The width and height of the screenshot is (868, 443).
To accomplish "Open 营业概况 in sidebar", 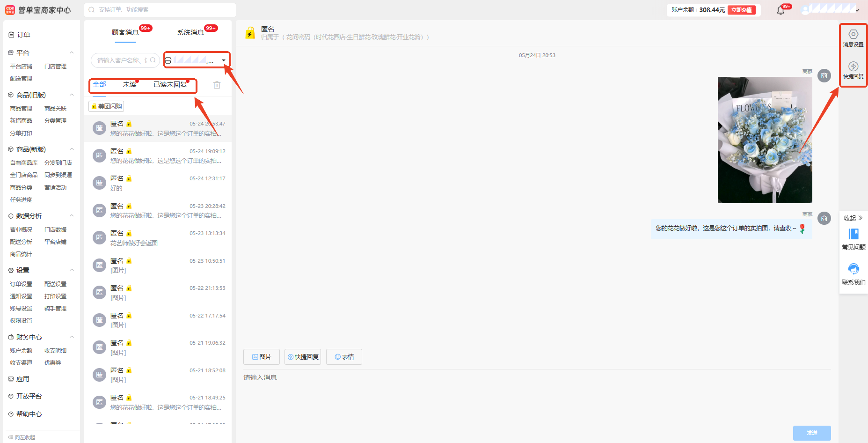I will click(x=21, y=229).
